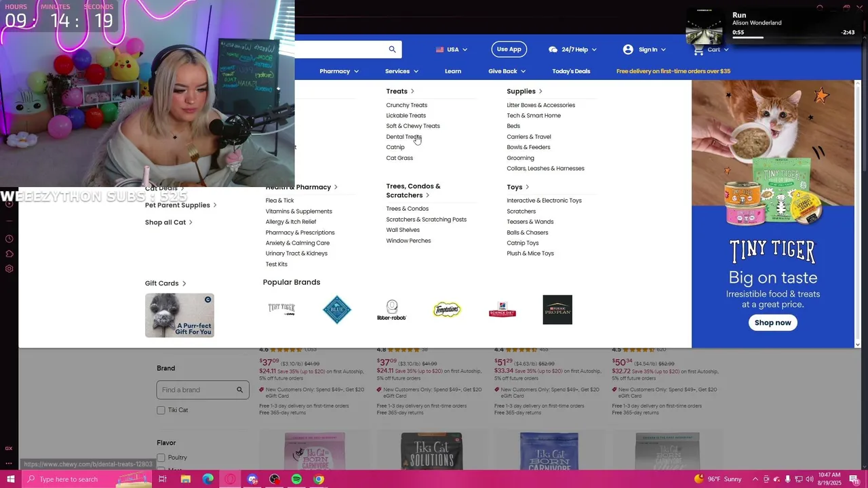
Task: Expand Shop all Cat
Action: click(x=168, y=222)
